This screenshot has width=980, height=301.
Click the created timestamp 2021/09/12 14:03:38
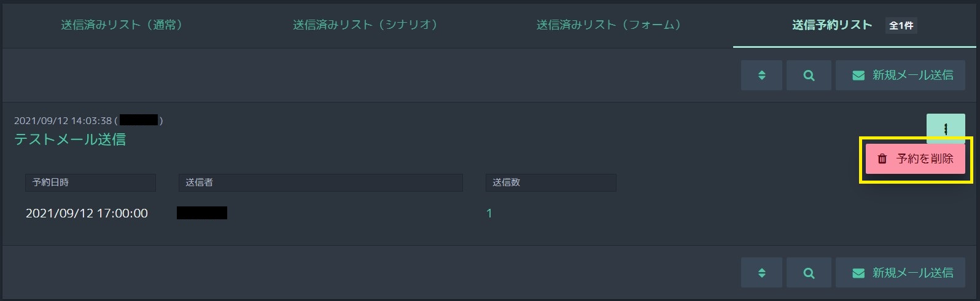63,121
